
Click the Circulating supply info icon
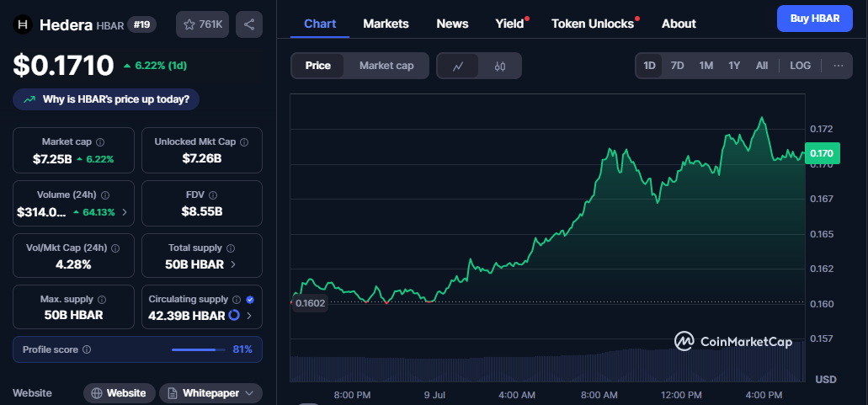pos(237,299)
